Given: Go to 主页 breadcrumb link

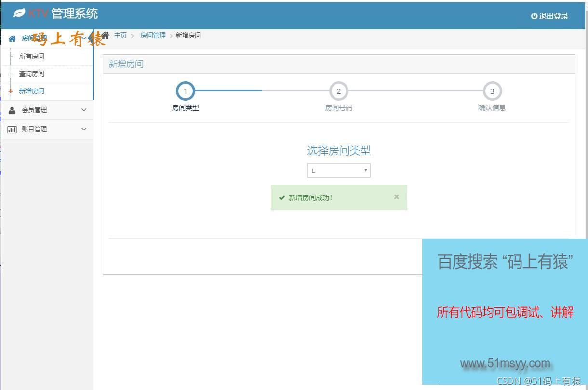Looking at the screenshot, I should coord(120,35).
